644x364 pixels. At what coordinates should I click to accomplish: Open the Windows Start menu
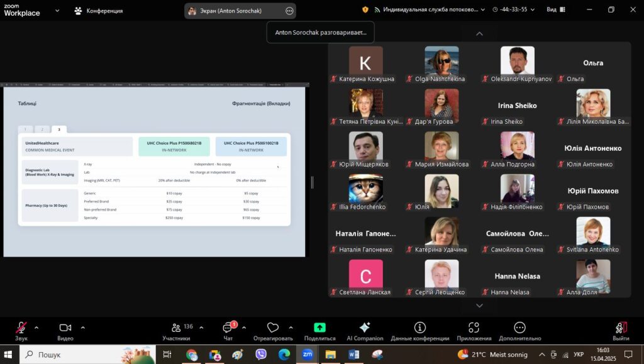[x=8, y=354]
